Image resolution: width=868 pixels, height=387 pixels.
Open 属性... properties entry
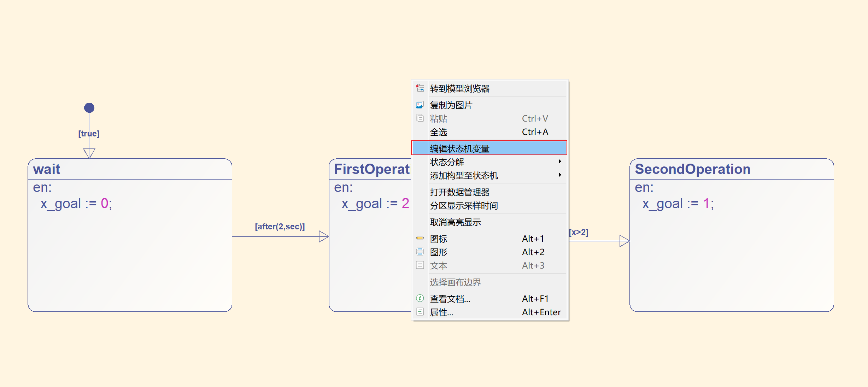490,312
